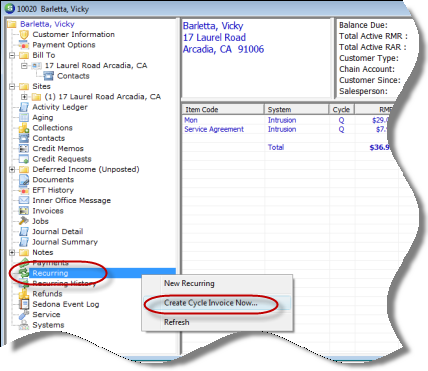Click the Salesperson label
This screenshot has width=428, height=371.
coord(363,91)
